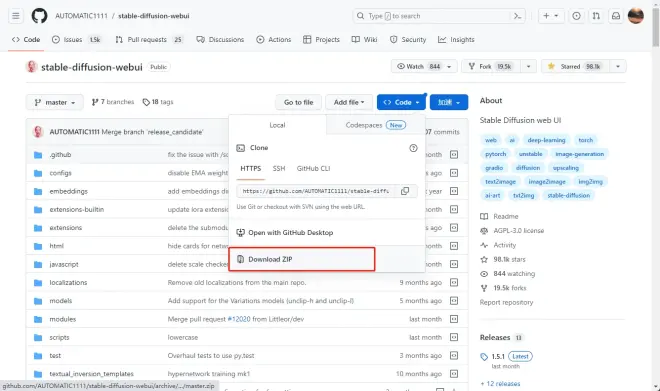Screen dimensions: 660x391
Task: Open the localizations folder
Action: click(68, 282)
